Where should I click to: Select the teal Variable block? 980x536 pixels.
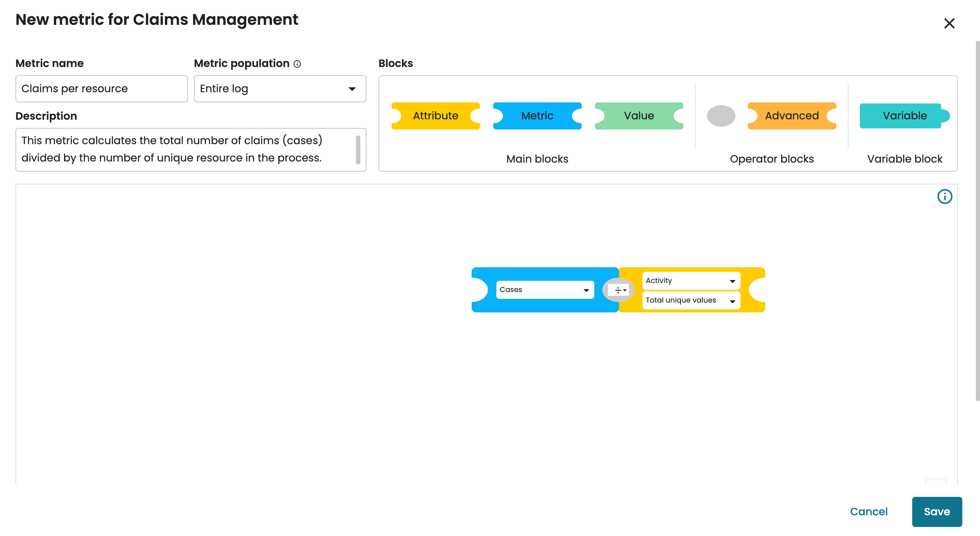(904, 116)
